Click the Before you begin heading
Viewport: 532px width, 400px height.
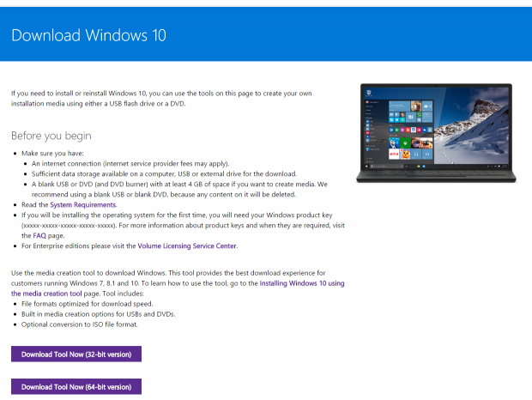[x=51, y=136]
